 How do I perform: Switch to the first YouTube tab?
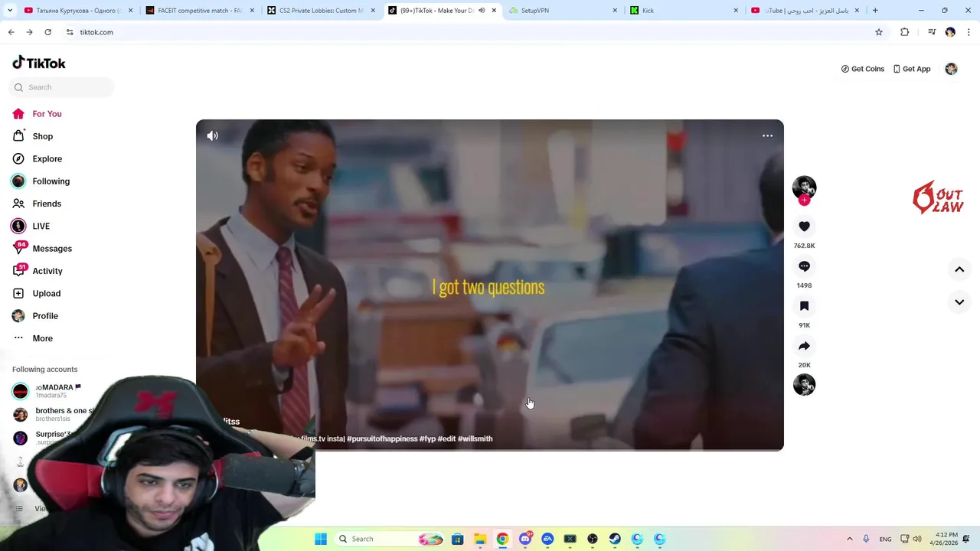pyautogui.click(x=77, y=11)
